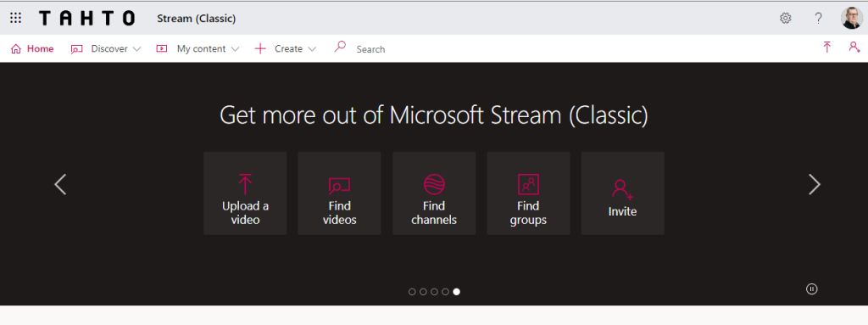The width and height of the screenshot is (868, 325).
Task: Click the TAHTO logo
Action: [87, 19]
